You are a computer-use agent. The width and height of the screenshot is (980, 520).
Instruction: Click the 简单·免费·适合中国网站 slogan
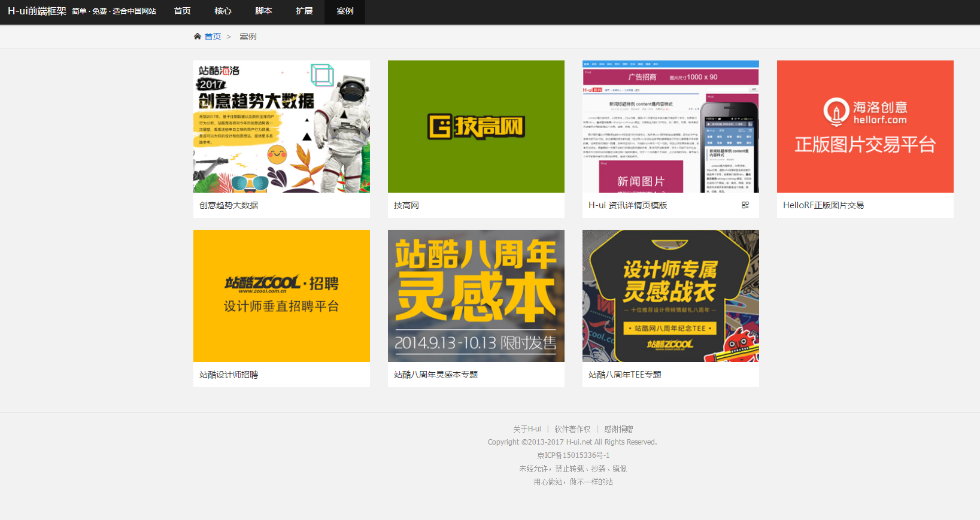point(114,11)
